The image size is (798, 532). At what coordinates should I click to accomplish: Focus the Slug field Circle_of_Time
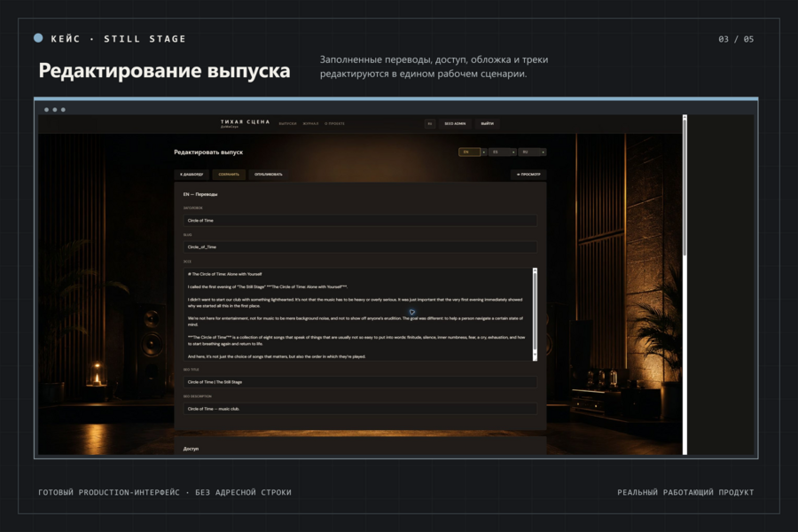coord(360,246)
